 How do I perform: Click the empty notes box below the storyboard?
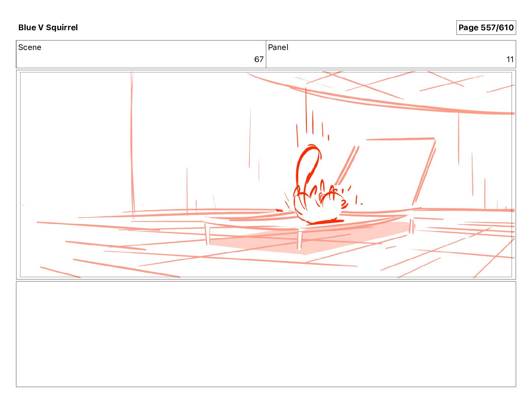(266, 334)
